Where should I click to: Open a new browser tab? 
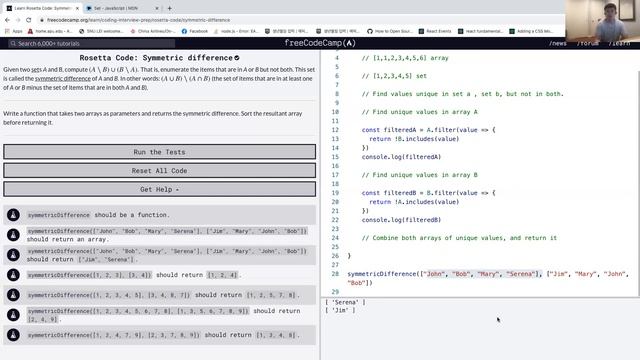pos(169,8)
